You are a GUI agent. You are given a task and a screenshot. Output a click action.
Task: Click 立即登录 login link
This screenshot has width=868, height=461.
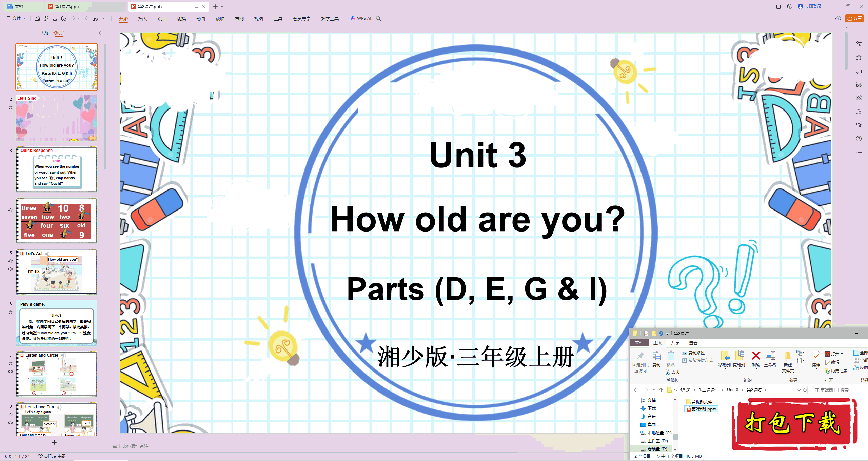pos(809,6)
